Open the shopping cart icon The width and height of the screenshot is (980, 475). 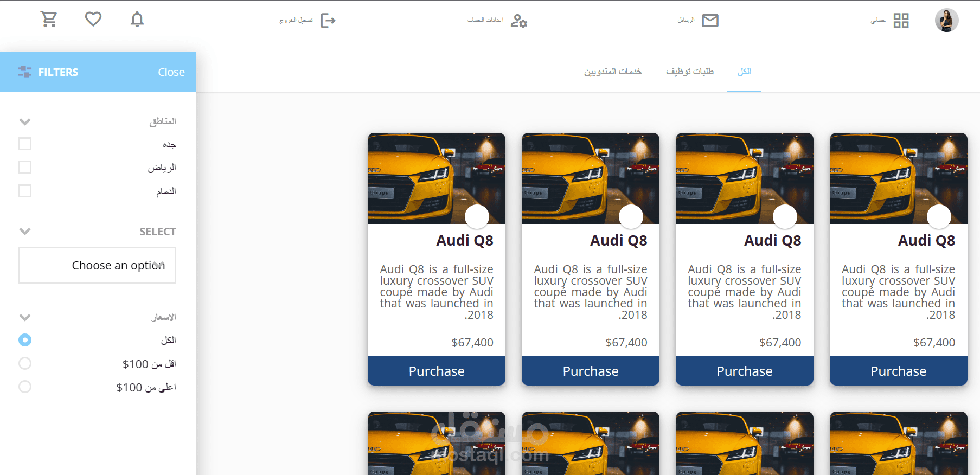pos(49,20)
